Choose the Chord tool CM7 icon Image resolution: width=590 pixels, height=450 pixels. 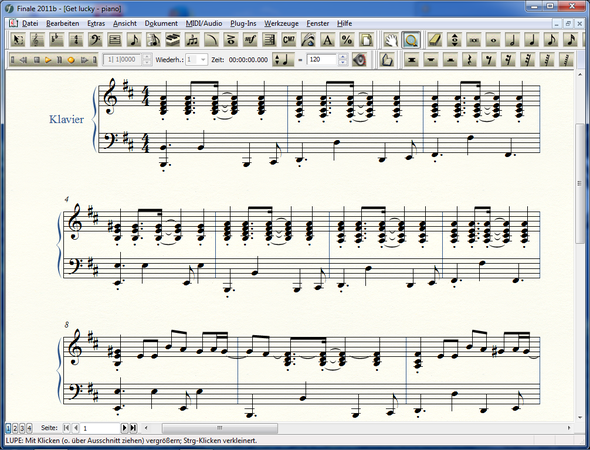[x=289, y=40]
